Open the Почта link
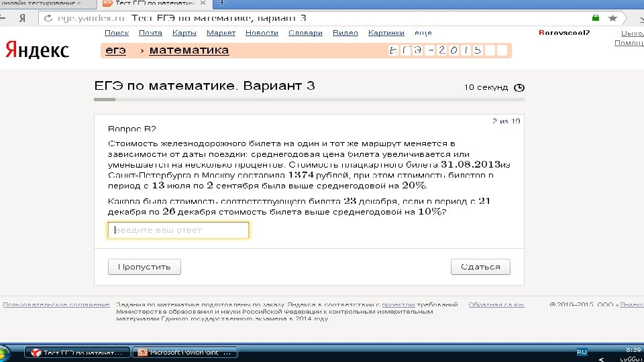Image resolution: width=644 pixels, height=362 pixels. (x=150, y=33)
